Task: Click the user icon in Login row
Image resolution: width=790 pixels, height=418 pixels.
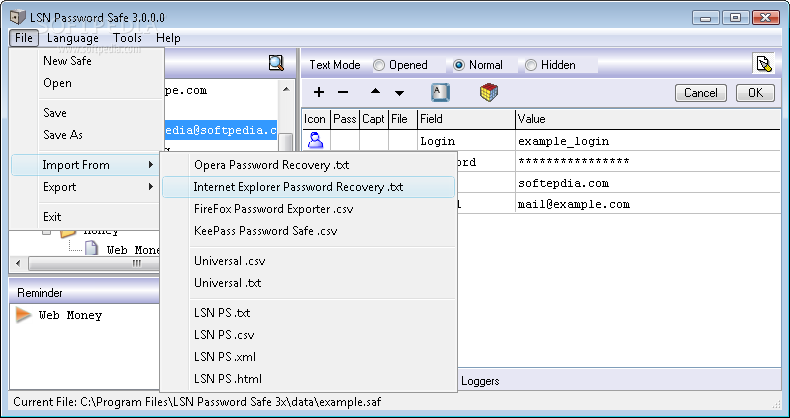Action: (315, 141)
